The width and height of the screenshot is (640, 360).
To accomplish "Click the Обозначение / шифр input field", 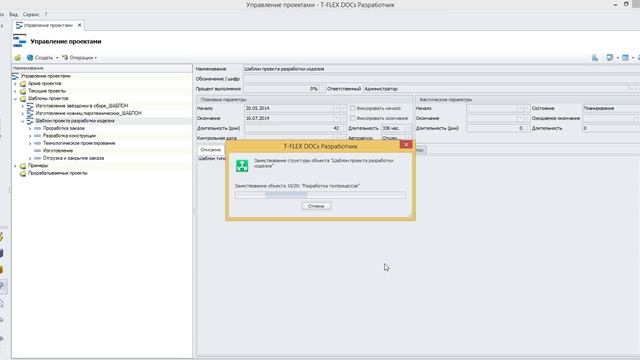I will pos(442,79).
